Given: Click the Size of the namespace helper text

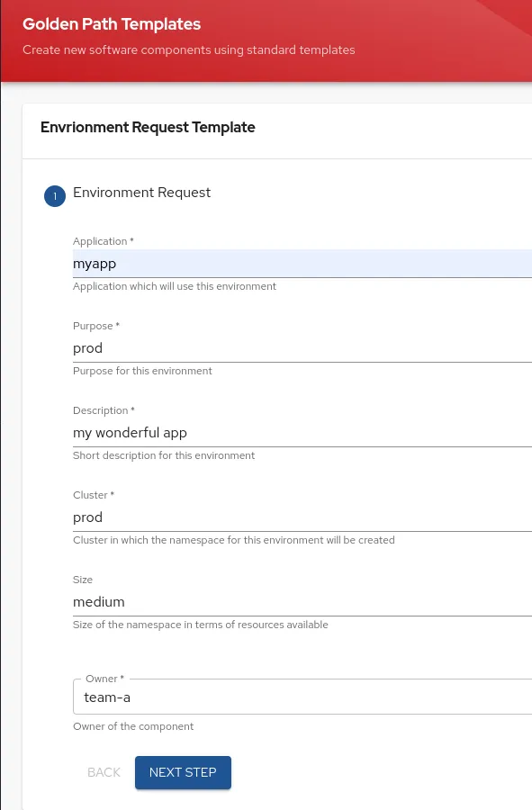Looking at the screenshot, I should 200,625.
